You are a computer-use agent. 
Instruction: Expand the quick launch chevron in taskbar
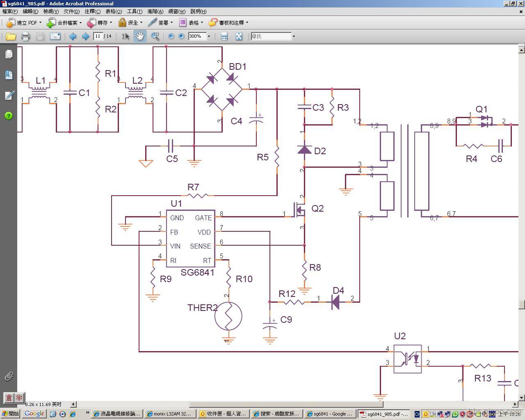(87, 412)
